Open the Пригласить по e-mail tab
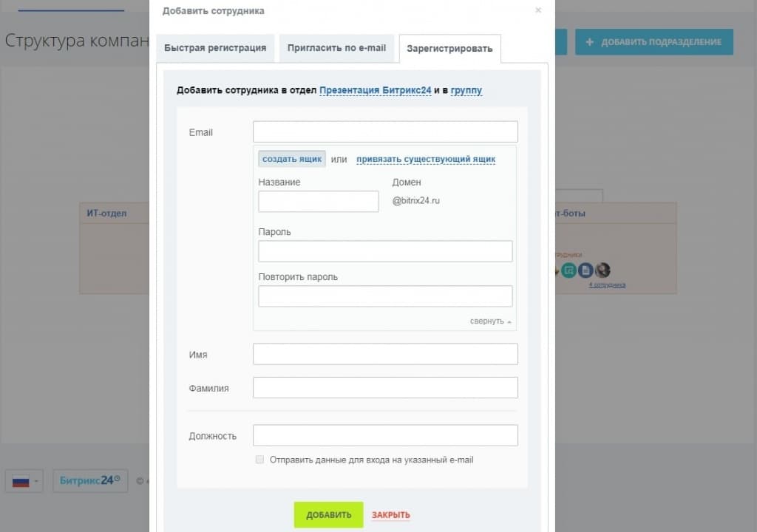757x532 pixels. 336,48
